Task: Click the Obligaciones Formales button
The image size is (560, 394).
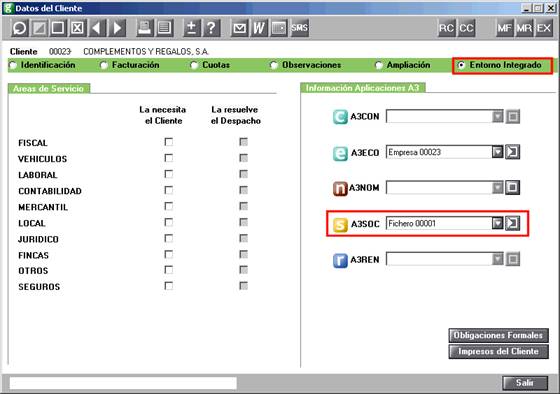Action: (x=499, y=335)
